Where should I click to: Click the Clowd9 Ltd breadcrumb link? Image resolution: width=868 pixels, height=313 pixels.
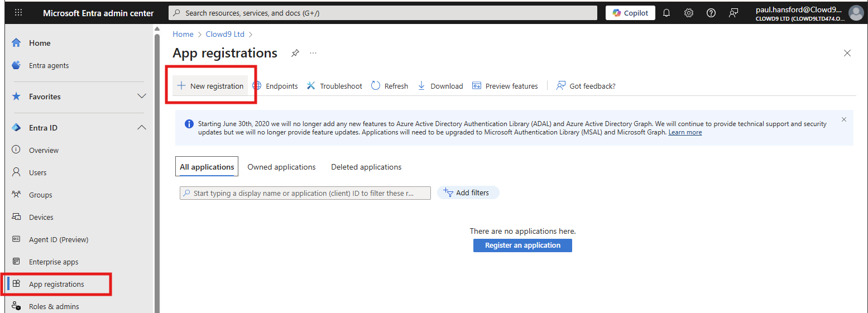point(225,34)
